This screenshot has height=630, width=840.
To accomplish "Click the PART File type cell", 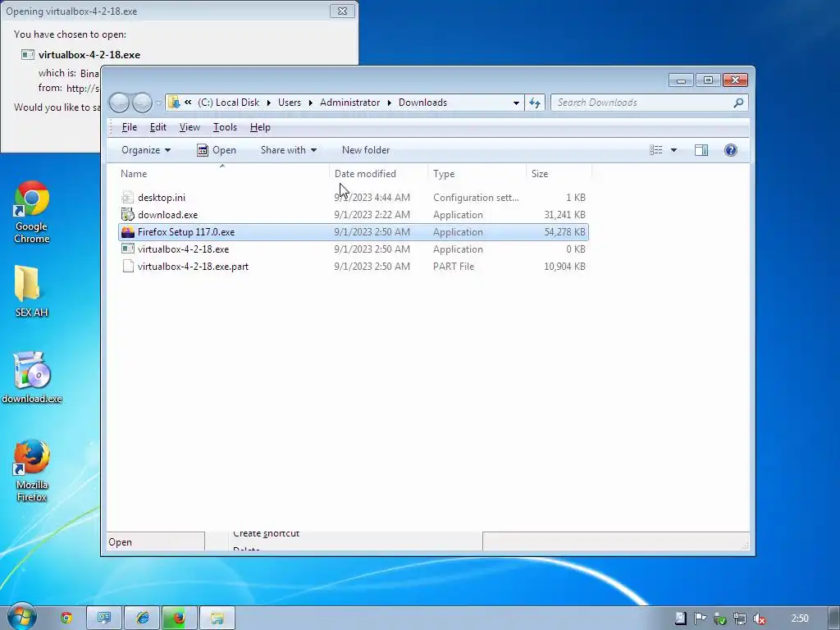I will coord(453,267).
